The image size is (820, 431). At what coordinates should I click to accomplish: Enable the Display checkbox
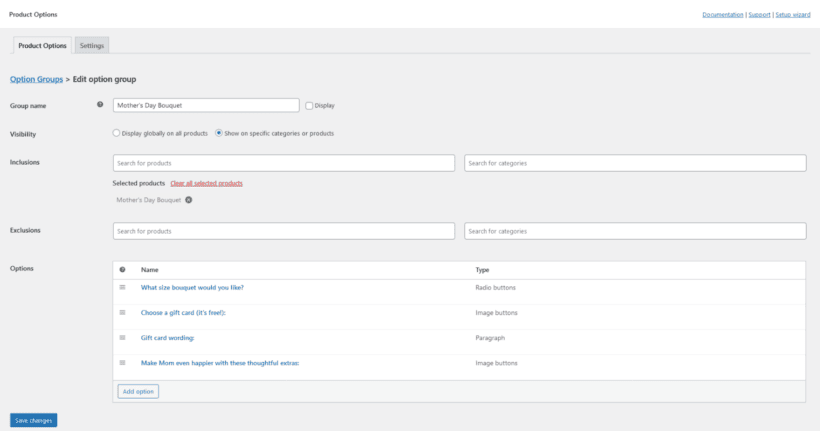tap(309, 105)
